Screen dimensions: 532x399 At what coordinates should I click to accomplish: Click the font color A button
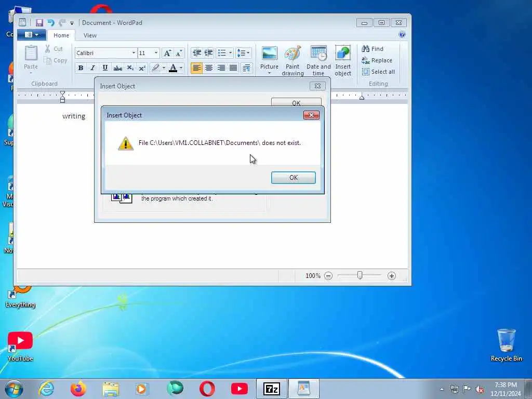click(173, 68)
